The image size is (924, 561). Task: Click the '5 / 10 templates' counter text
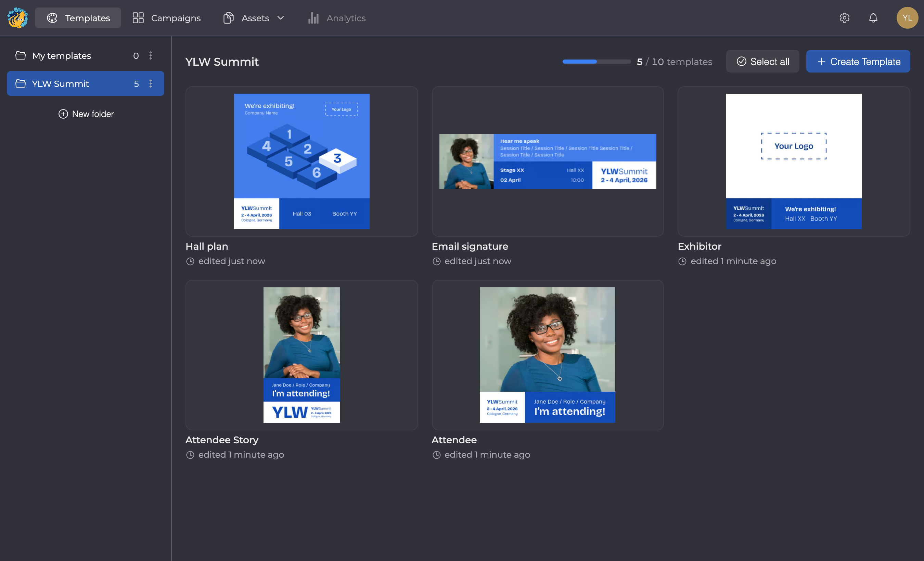(674, 62)
